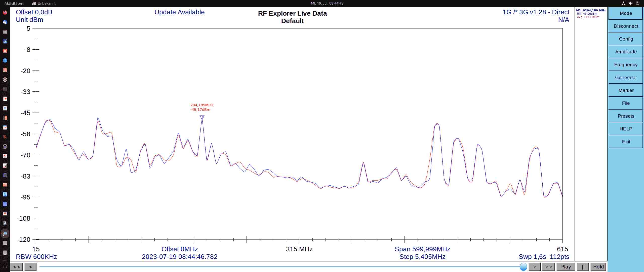Open the Files manager dock icon
The width and height of the screenshot is (644, 272).
click(x=5, y=32)
